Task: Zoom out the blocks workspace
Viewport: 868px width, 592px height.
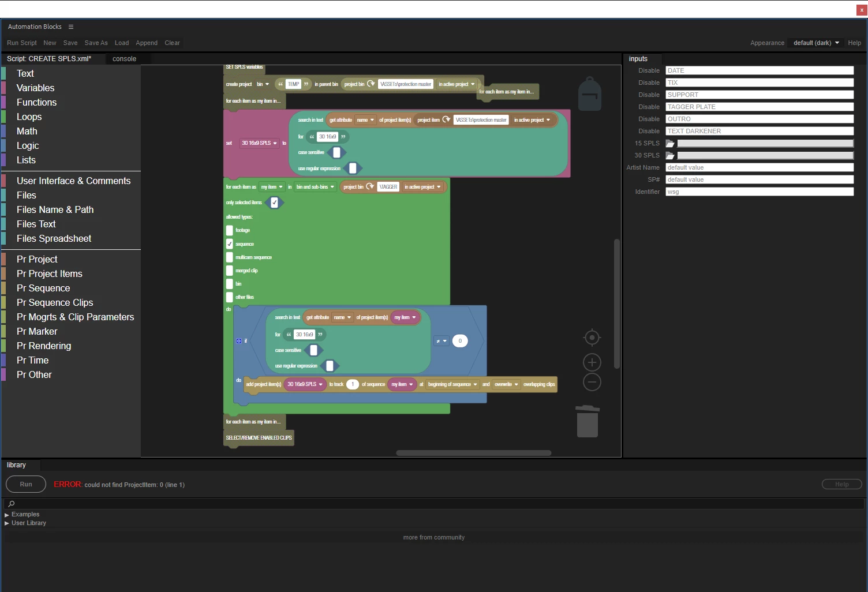Action: [x=592, y=382]
